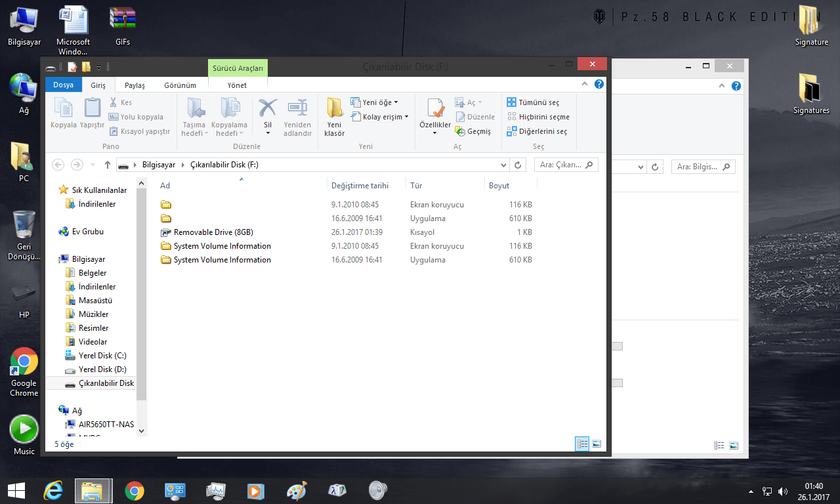Click Yolu kopyala in the Pano group

click(136, 117)
